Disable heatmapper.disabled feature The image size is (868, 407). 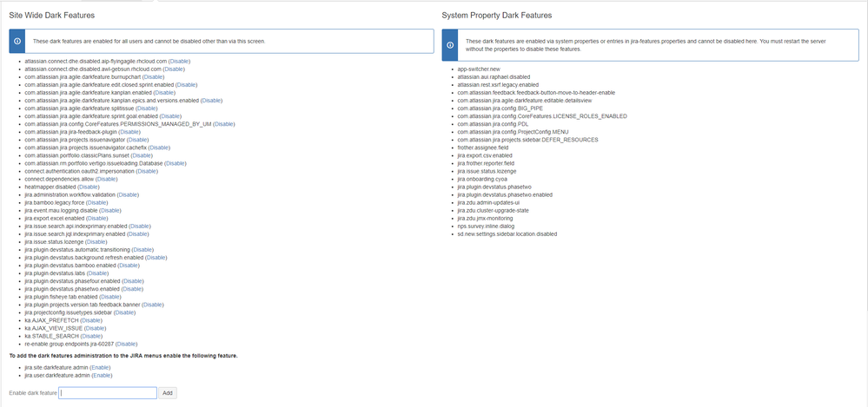click(x=89, y=187)
